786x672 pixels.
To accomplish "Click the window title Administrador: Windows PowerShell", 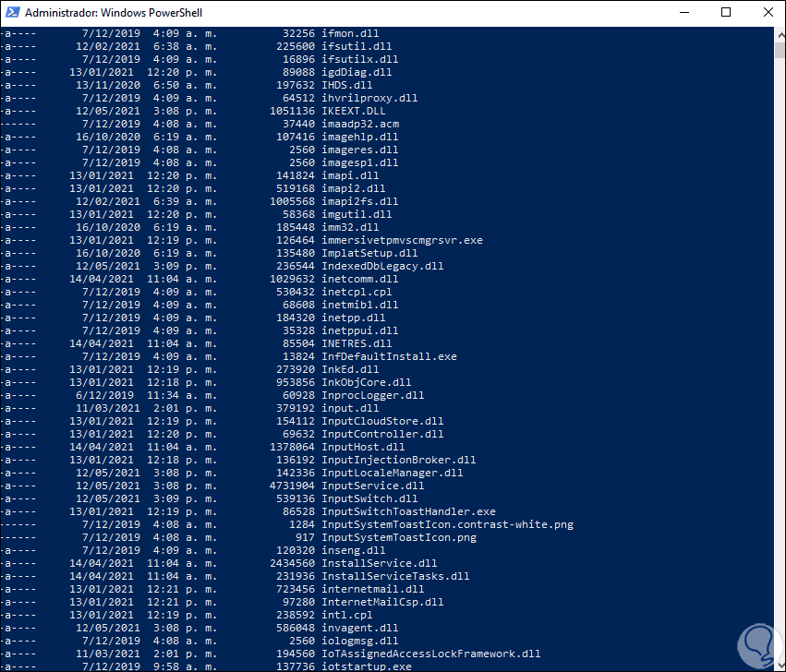I will coord(114,13).
